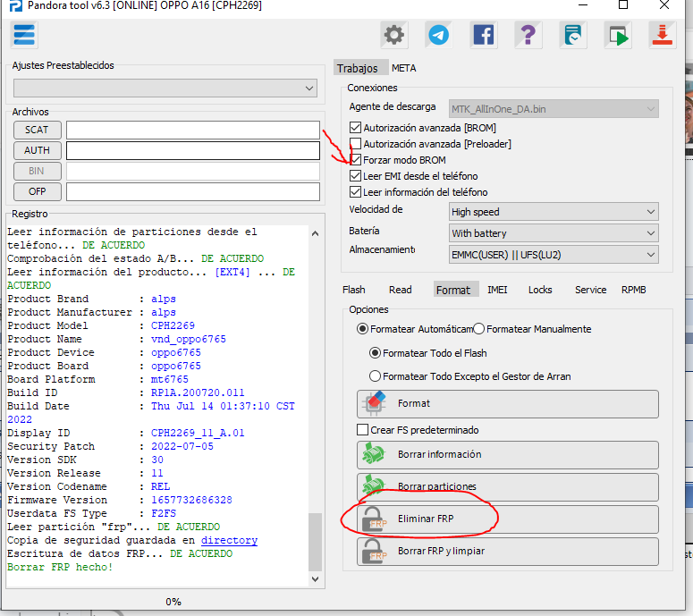Image resolution: width=693 pixels, height=616 pixels.
Task: Click the Pandora tool title bar logo
Action: click(16, 5)
